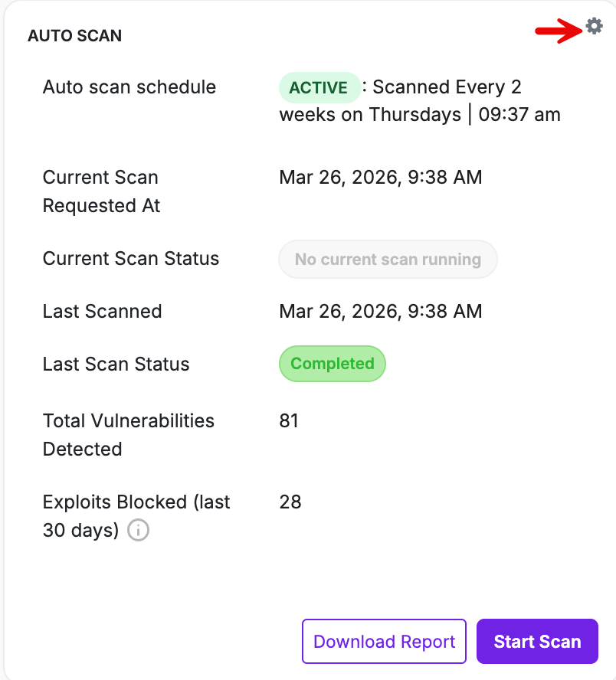Viewport: 616px width, 680px height.
Task: Click the Current Scan Status label
Action: click(131, 259)
